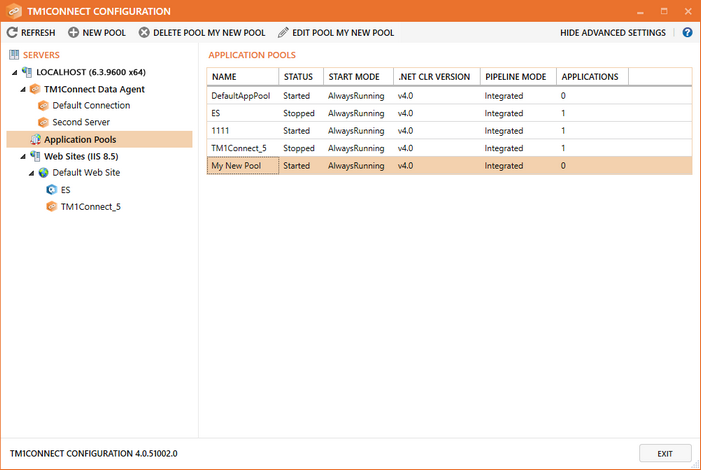This screenshot has height=470, width=701.
Task: Click the Refresh circular arrow icon
Action: [12, 32]
